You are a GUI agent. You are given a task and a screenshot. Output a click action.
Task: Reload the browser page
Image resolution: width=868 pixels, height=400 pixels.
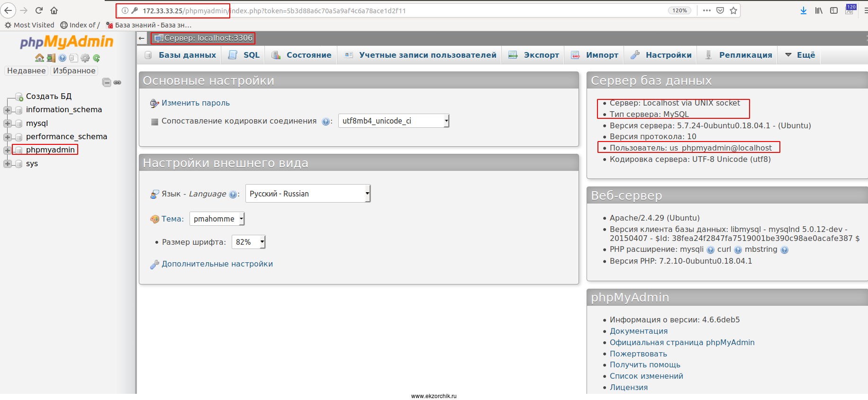[39, 10]
